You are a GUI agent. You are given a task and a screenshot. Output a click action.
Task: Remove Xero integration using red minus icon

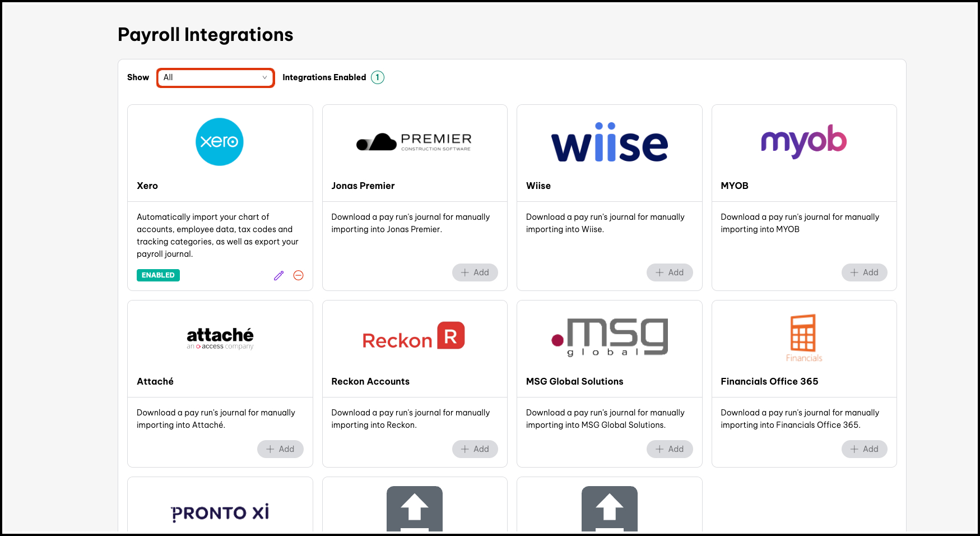point(299,275)
